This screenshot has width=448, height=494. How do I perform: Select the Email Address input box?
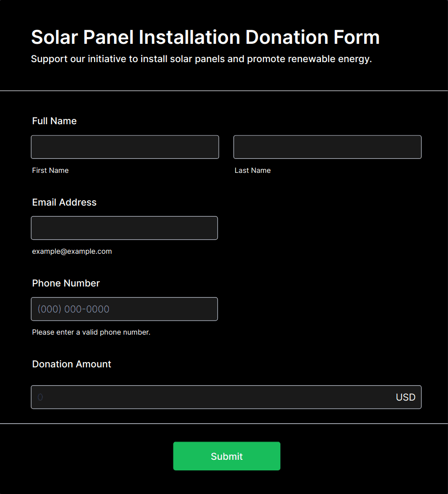[124, 228]
